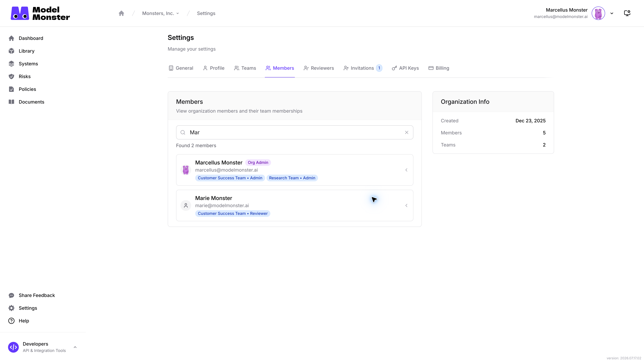The width and height of the screenshot is (644, 362).
Task: Expand Marcellus Monster member row chevron
Action: [406, 170]
